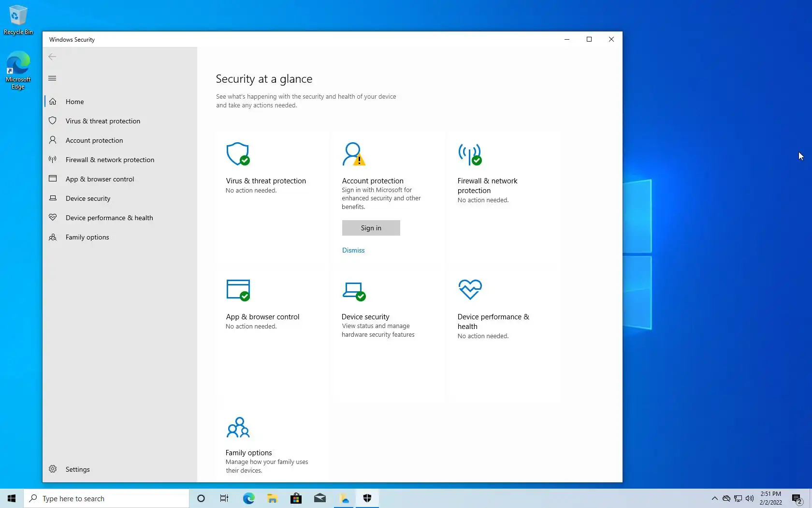
Task: Click the Virus & threat protection tile title
Action: tap(266, 181)
